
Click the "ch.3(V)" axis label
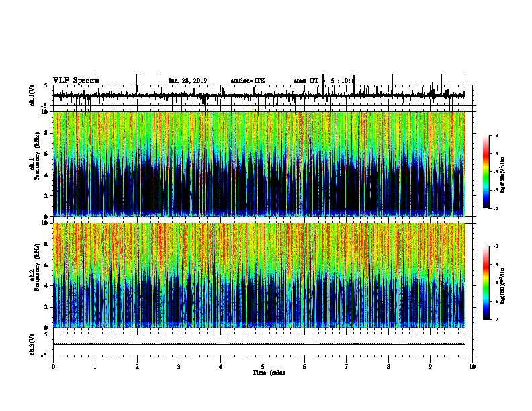[32, 345]
